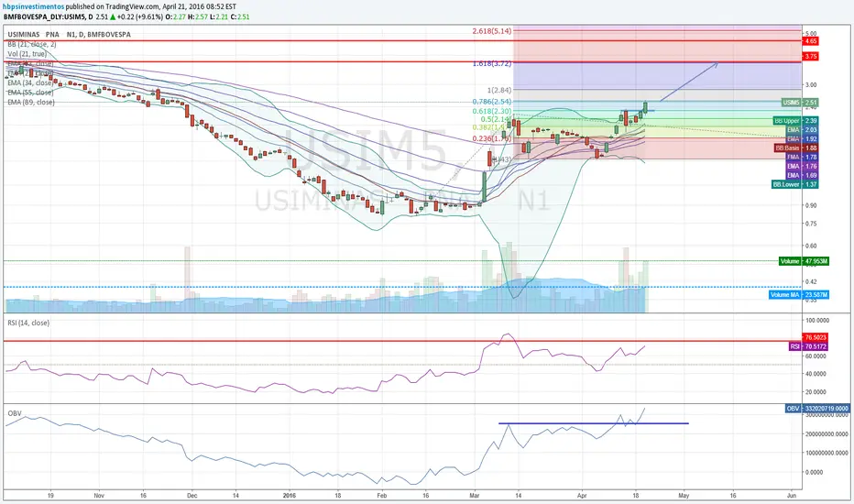Click the EMA 1.69 price tag
Screen dimensions: 854x504
[x=802, y=175]
